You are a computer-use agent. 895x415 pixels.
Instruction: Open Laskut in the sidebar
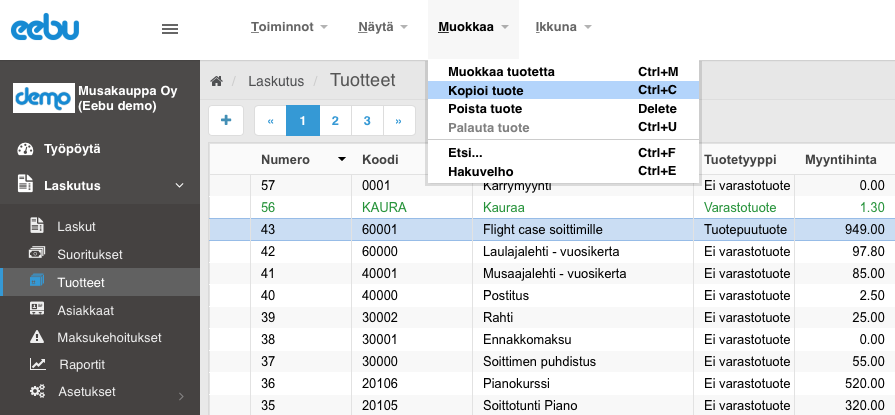pyautogui.click(x=76, y=226)
